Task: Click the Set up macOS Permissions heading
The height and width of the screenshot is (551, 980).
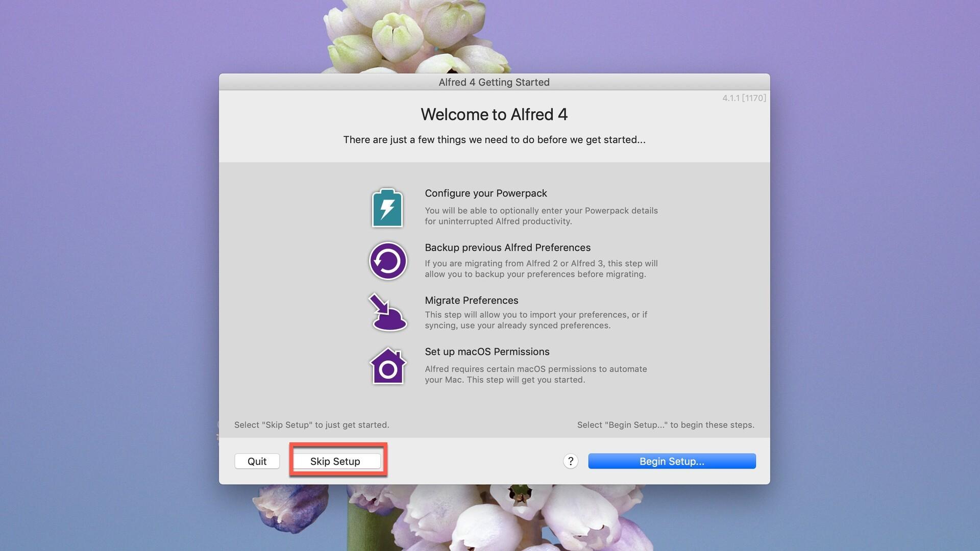Action: tap(487, 352)
